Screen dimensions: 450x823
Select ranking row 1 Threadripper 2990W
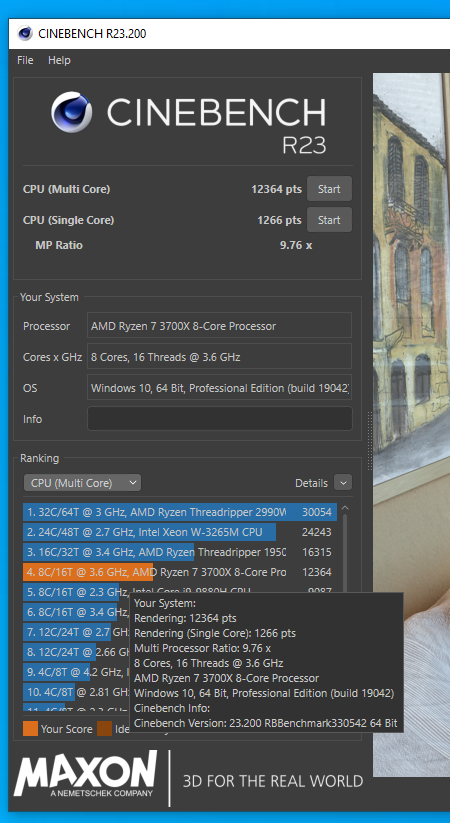point(180,512)
